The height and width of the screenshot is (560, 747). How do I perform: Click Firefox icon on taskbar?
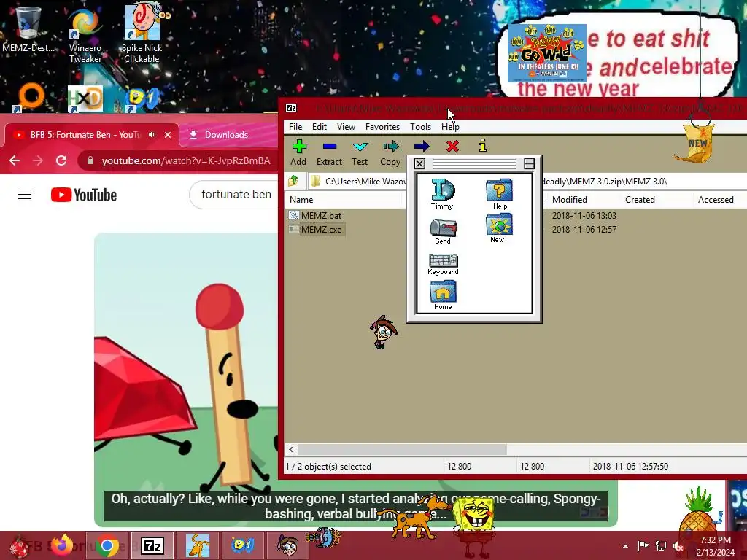tap(63, 545)
